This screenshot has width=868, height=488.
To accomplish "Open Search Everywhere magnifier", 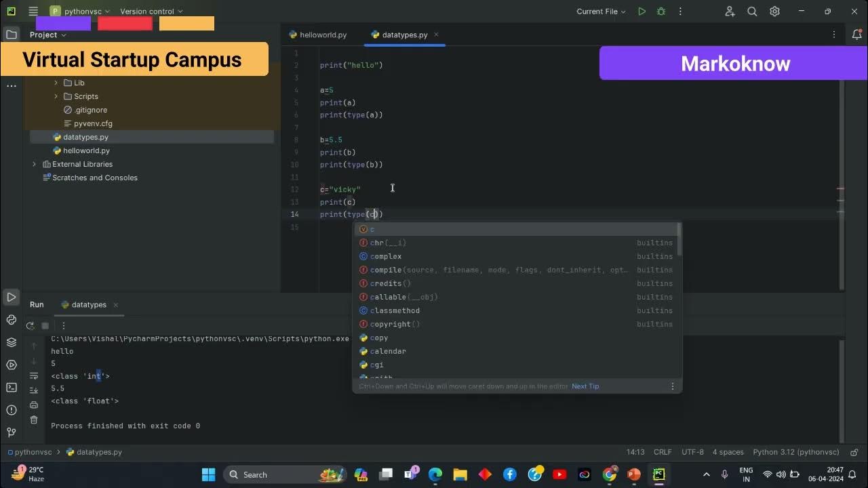I will [752, 12].
